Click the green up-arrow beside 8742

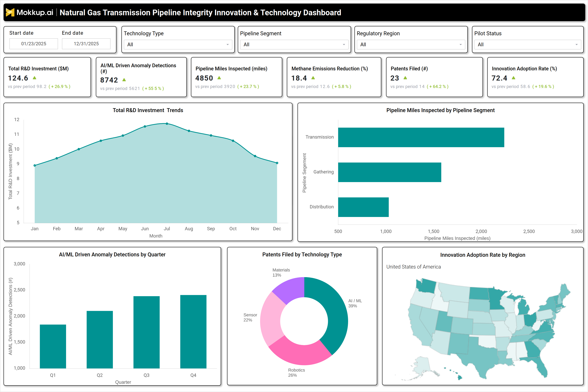click(x=124, y=80)
